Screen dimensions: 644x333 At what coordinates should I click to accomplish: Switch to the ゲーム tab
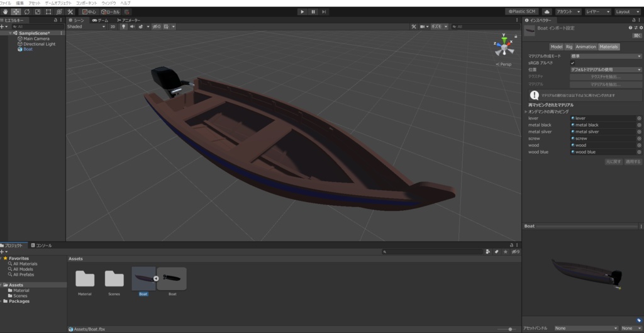point(100,20)
